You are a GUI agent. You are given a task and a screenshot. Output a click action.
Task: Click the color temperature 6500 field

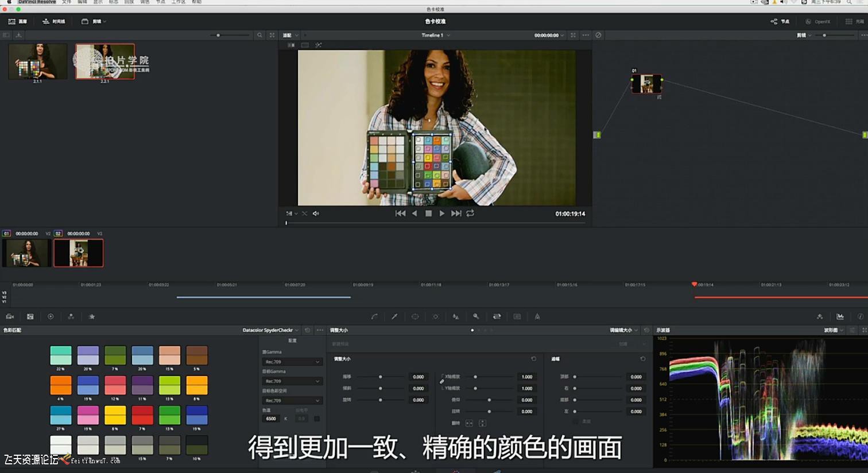click(271, 418)
